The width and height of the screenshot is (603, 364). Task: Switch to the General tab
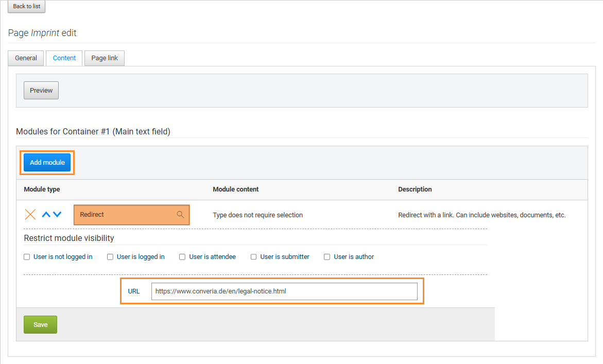[x=26, y=58]
